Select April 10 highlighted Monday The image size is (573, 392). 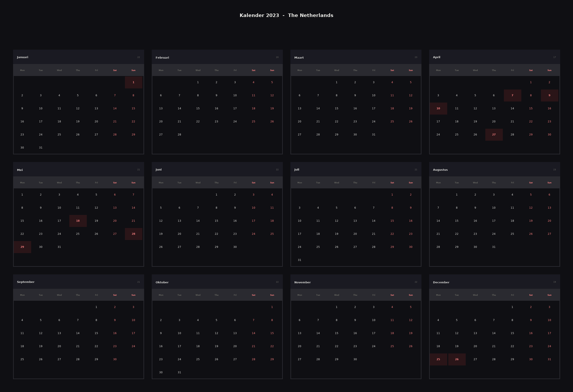pos(438,108)
